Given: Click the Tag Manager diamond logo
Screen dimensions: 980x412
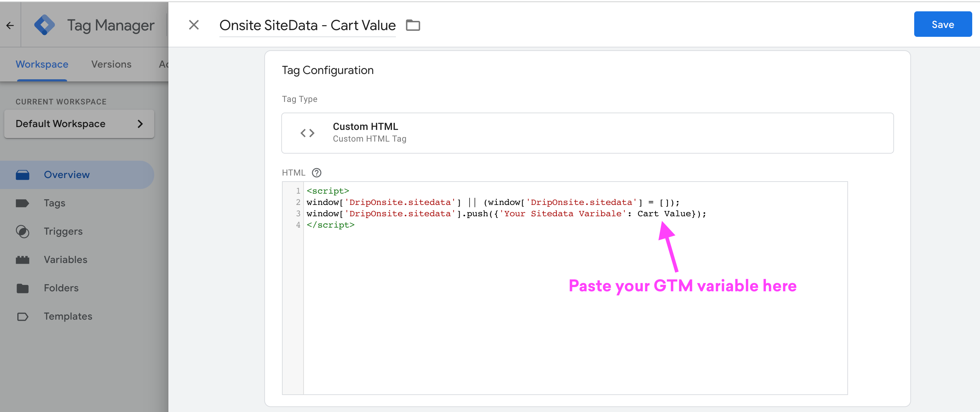Looking at the screenshot, I should click(45, 25).
